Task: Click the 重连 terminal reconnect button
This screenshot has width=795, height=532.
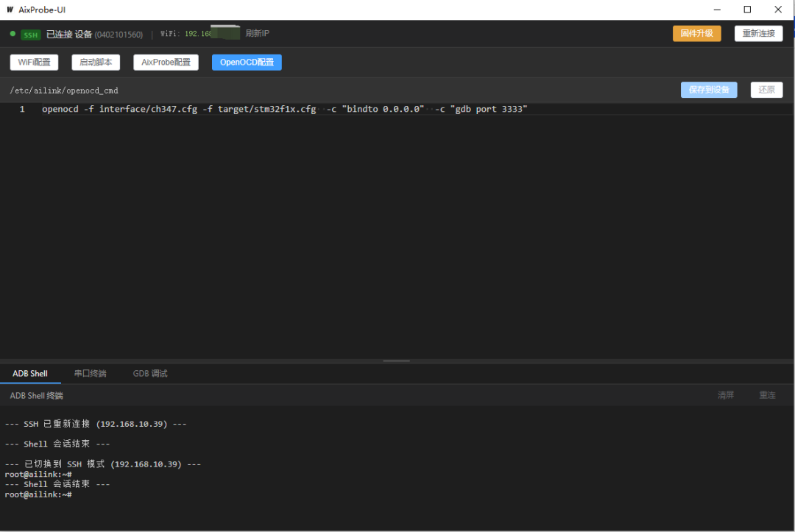Action: [767, 395]
